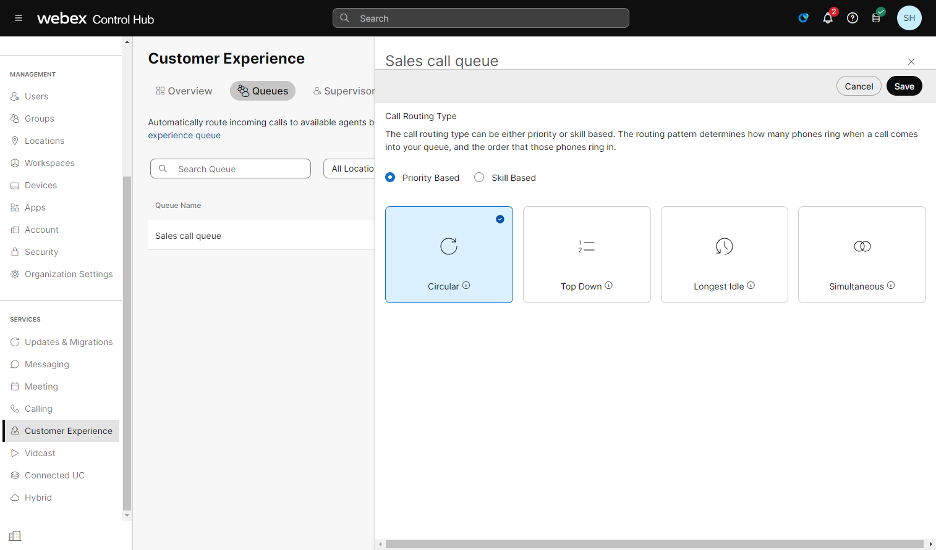Open the SH user profile avatar

909,18
